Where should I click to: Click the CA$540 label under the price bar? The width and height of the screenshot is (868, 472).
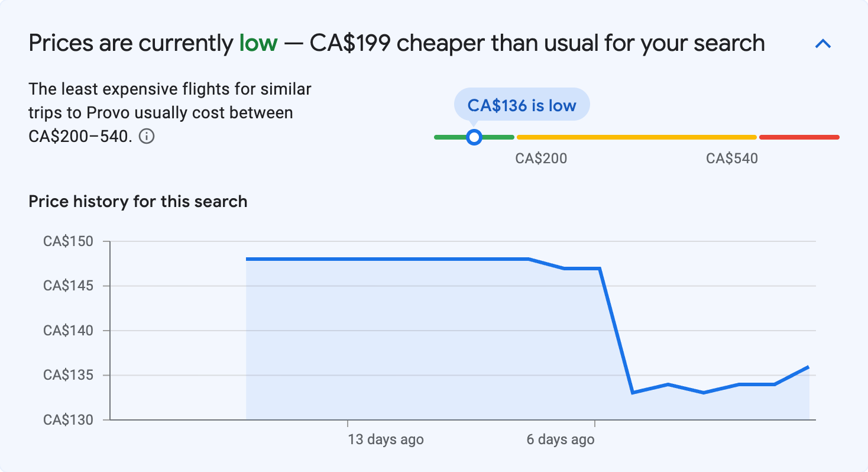pyautogui.click(x=733, y=158)
